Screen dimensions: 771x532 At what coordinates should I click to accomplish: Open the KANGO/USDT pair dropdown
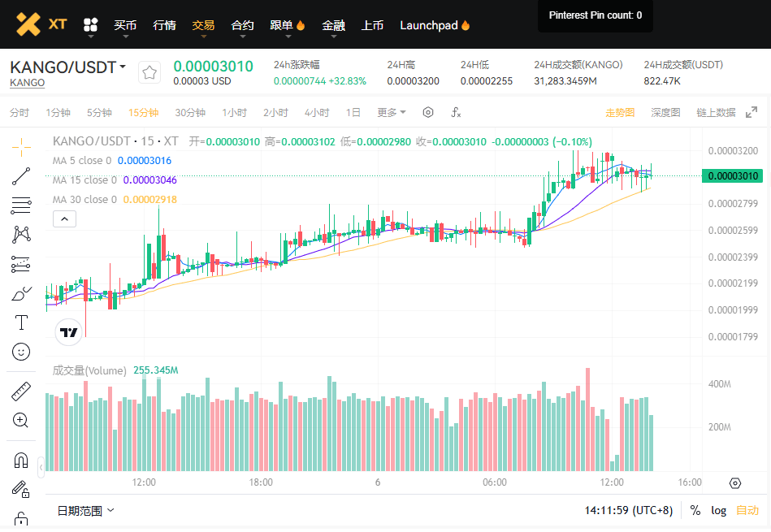coord(123,67)
